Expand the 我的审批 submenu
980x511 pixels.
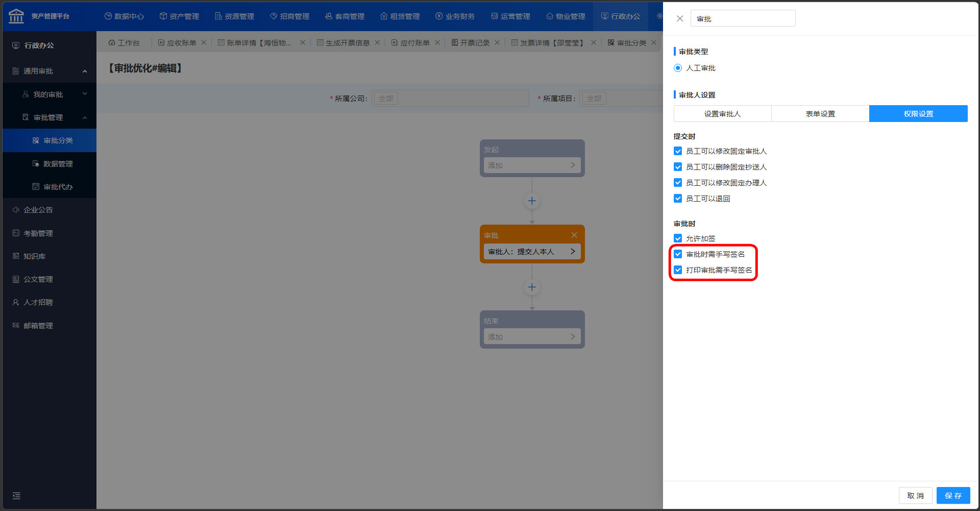(x=85, y=94)
